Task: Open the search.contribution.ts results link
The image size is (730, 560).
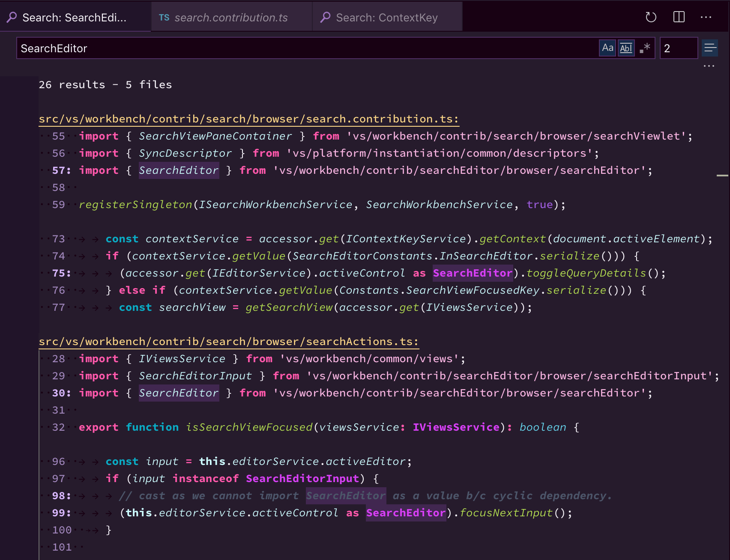Action: 248,119
